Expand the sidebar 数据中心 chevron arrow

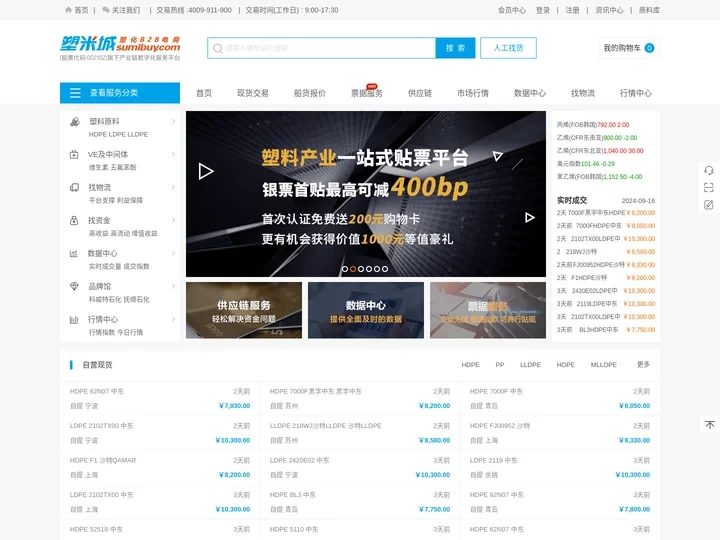click(x=173, y=253)
